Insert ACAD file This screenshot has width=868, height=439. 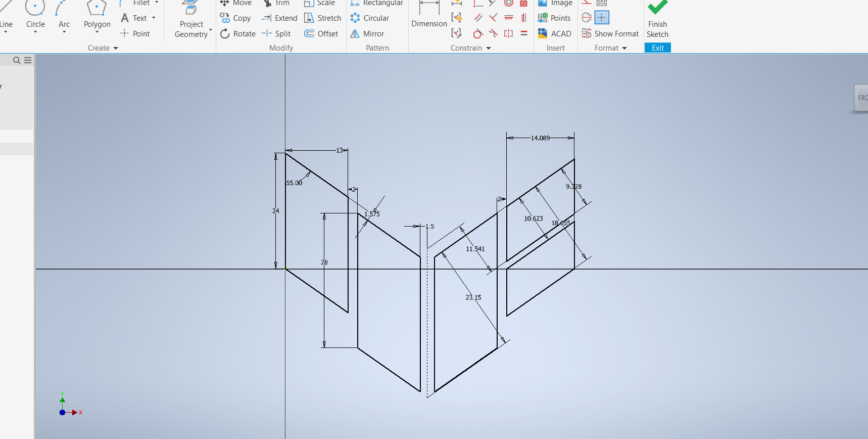click(x=555, y=34)
